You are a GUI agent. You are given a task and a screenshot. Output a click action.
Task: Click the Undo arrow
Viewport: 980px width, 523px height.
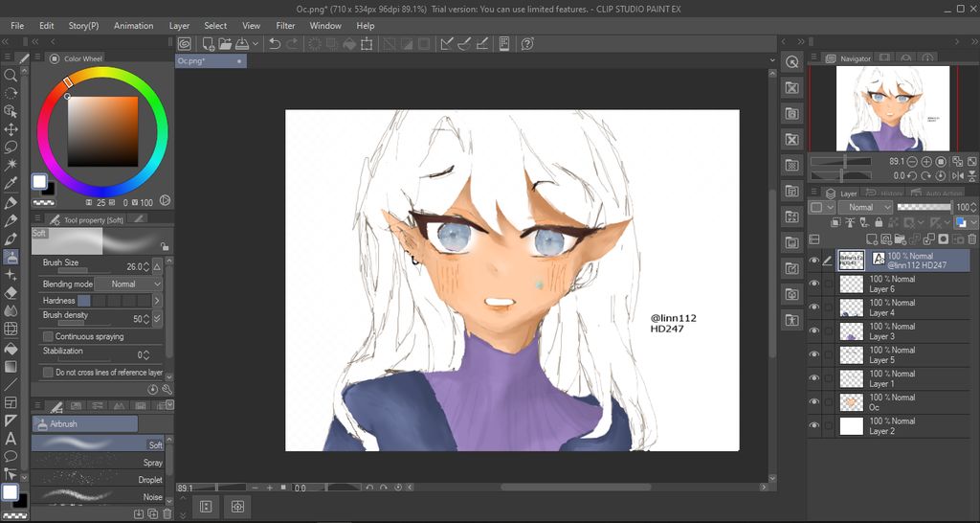pyautogui.click(x=275, y=44)
